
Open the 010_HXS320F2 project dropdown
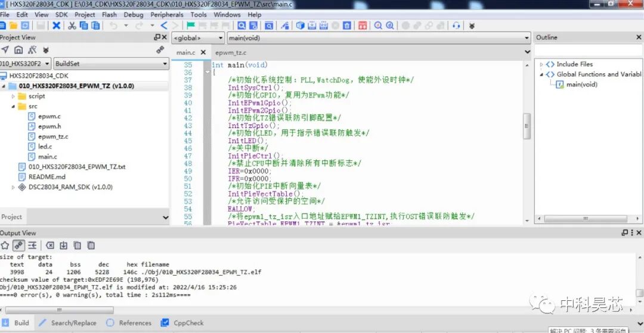coord(47,64)
